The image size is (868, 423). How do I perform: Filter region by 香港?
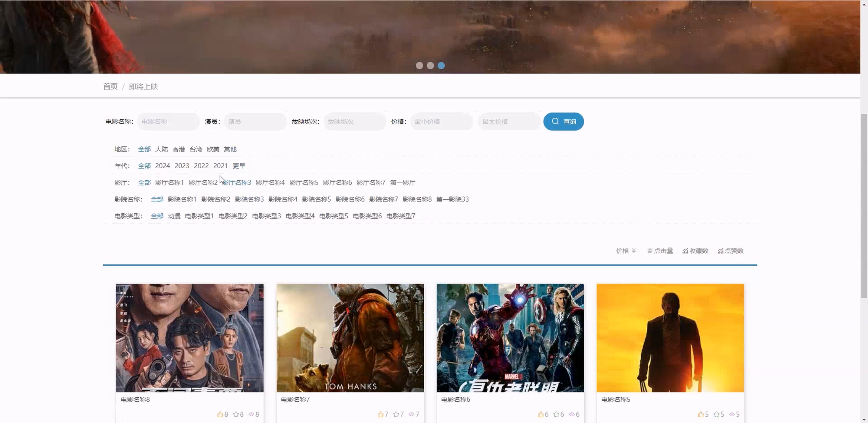pos(179,149)
